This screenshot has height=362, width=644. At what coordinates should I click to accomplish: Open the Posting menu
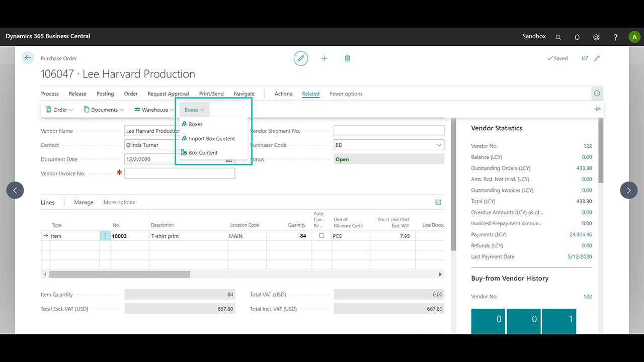click(105, 94)
